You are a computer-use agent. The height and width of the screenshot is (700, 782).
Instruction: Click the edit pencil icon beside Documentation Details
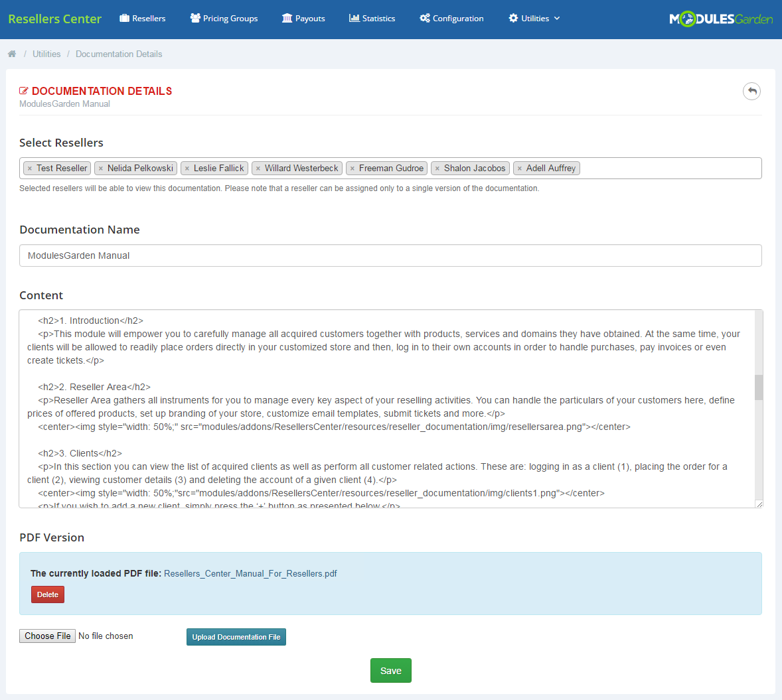(25, 91)
